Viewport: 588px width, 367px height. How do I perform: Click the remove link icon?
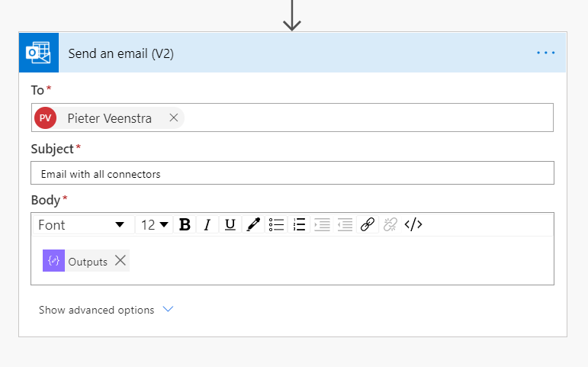pyautogui.click(x=390, y=225)
